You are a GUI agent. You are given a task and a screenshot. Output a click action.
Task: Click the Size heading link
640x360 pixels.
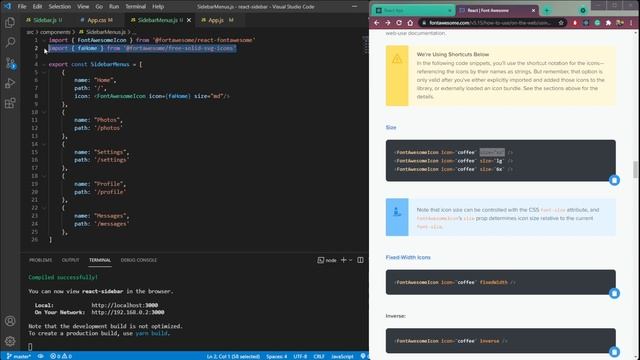click(x=391, y=127)
